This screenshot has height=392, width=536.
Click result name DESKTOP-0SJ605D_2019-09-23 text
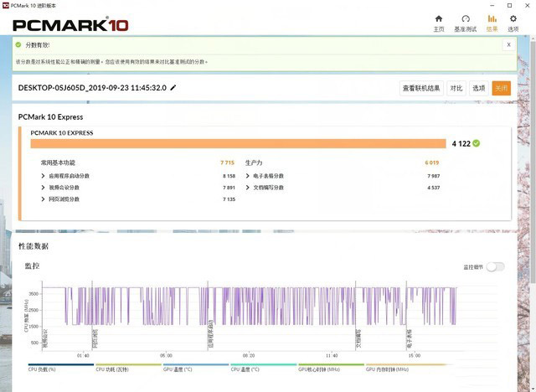pos(92,88)
